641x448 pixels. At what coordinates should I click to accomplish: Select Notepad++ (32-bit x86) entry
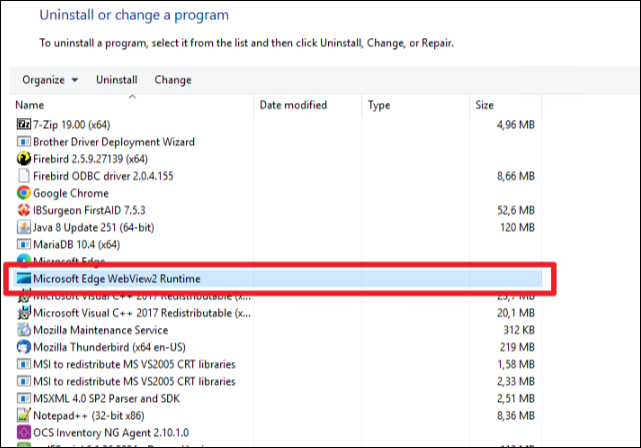click(x=277, y=415)
